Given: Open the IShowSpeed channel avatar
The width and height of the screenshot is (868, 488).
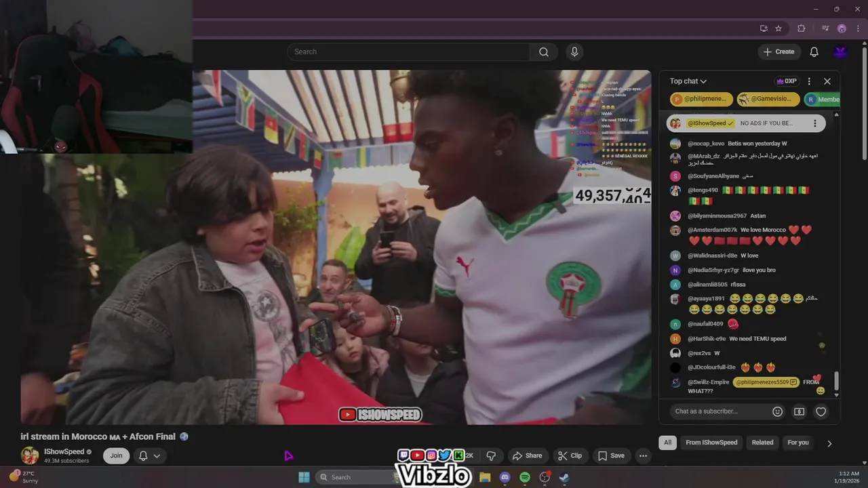Looking at the screenshot, I should (30, 455).
